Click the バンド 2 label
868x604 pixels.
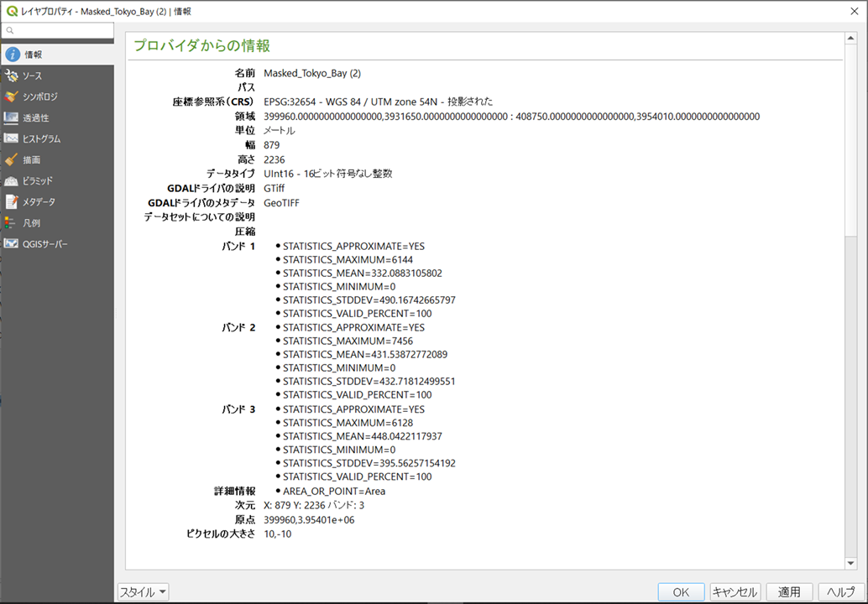click(x=238, y=327)
